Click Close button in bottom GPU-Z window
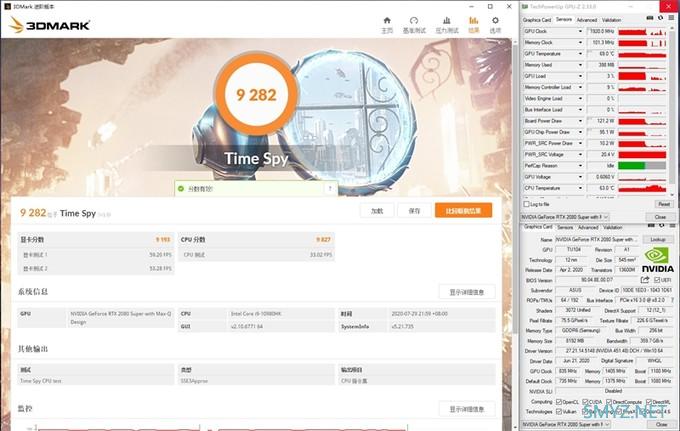This screenshot has height=431, width=680. [x=661, y=424]
